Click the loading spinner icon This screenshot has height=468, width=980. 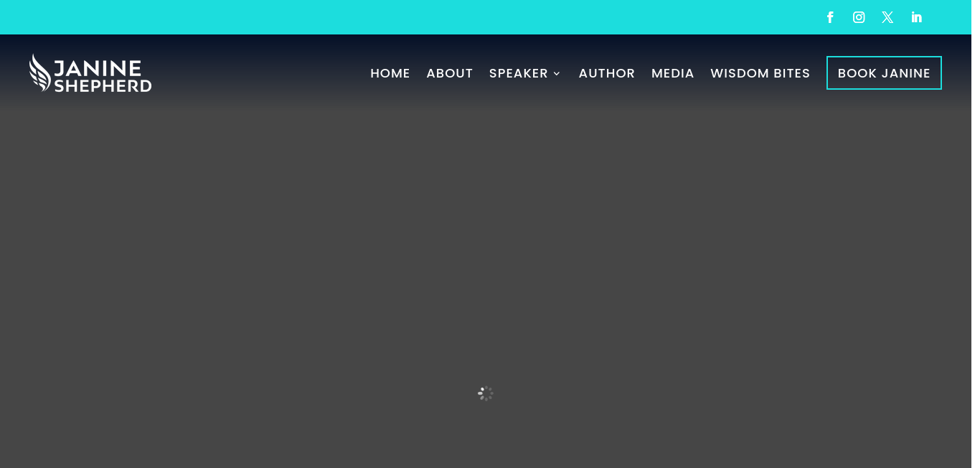coord(486,393)
